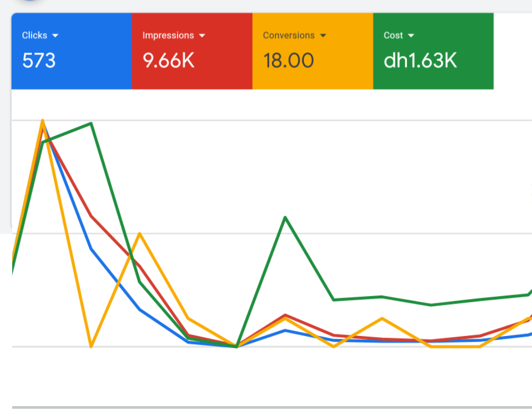Click the red line's small mid-chart bump
532x409 pixels.
[285, 315]
